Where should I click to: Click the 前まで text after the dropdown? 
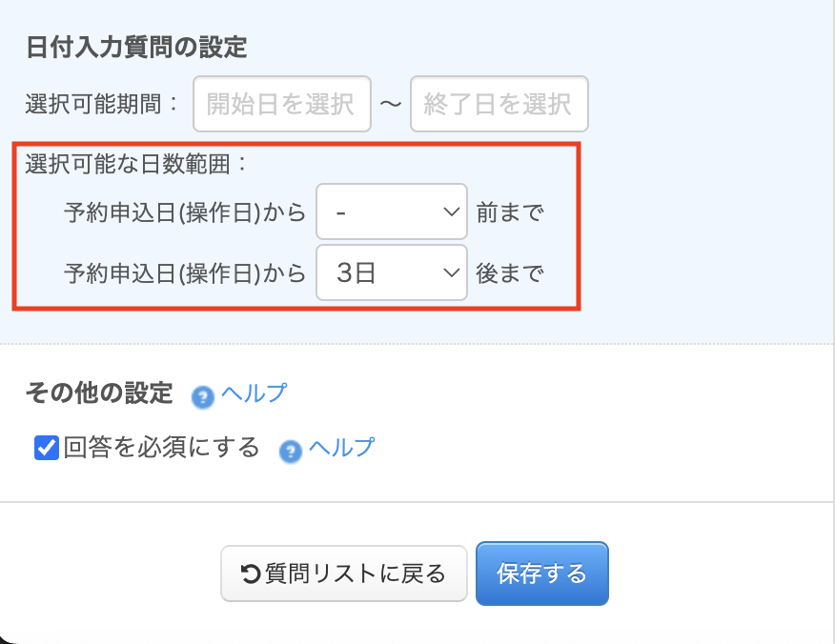coord(509,211)
